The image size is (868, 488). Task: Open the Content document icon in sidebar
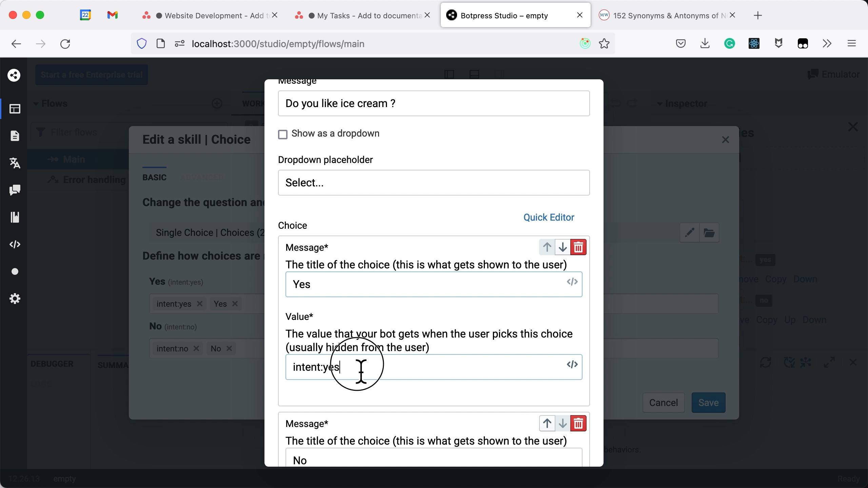pyautogui.click(x=15, y=136)
